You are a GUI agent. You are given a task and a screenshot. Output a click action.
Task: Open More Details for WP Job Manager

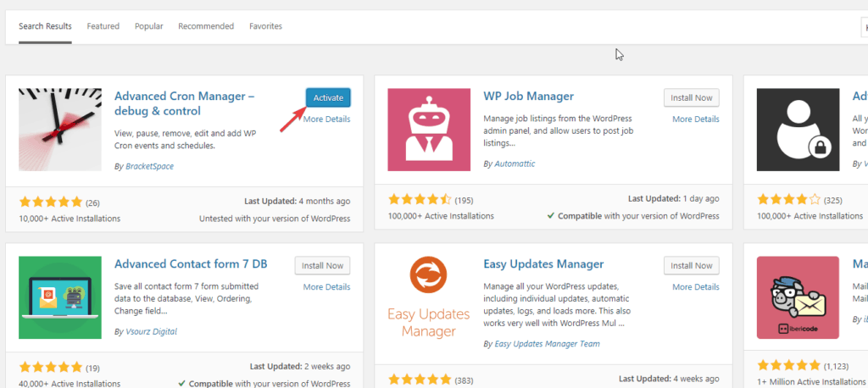click(x=695, y=119)
